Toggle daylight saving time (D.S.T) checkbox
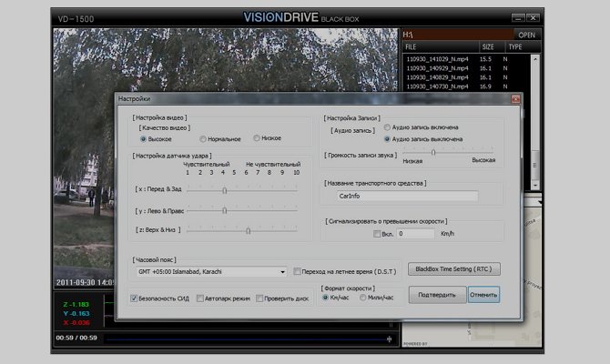Viewport: 610px width, 364px height. coord(297,271)
